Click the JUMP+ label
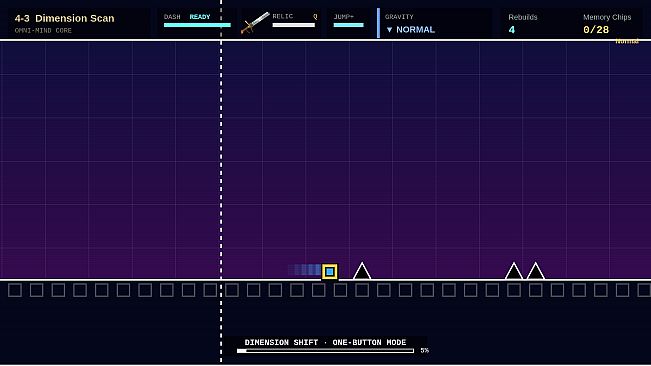Screen dimensions: 651x366 tap(344, 17)
